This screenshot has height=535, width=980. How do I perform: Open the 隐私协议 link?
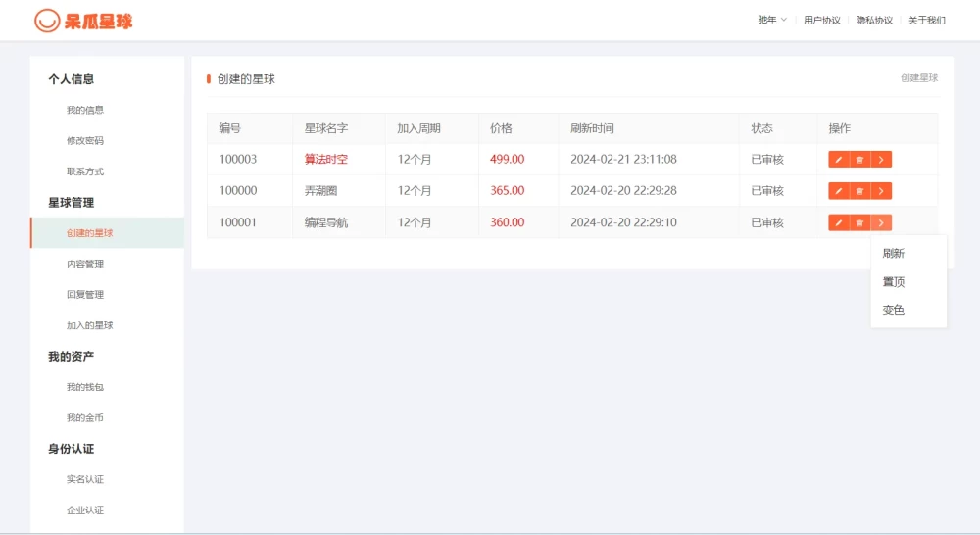pyautogui.click(x=874, y=20)
